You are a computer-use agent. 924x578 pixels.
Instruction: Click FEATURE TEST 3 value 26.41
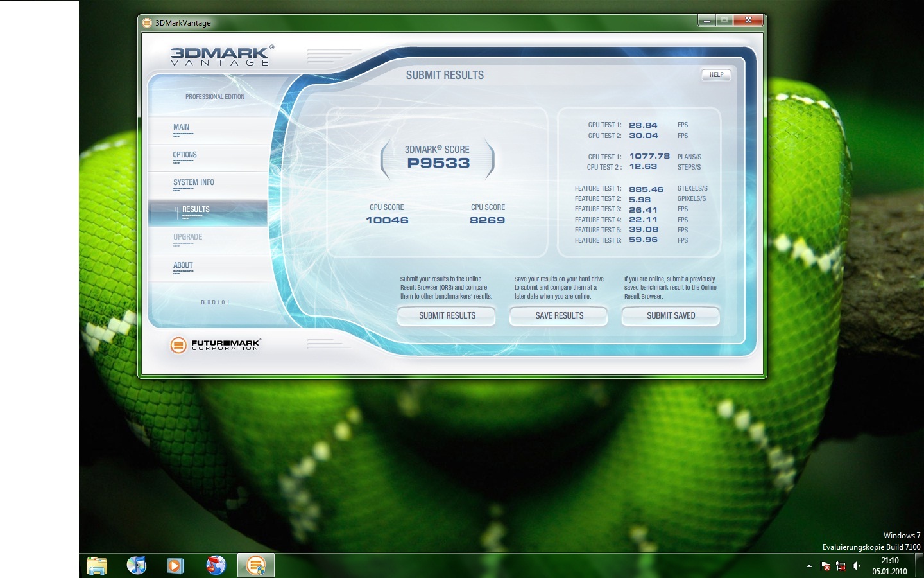pos(643,210)
